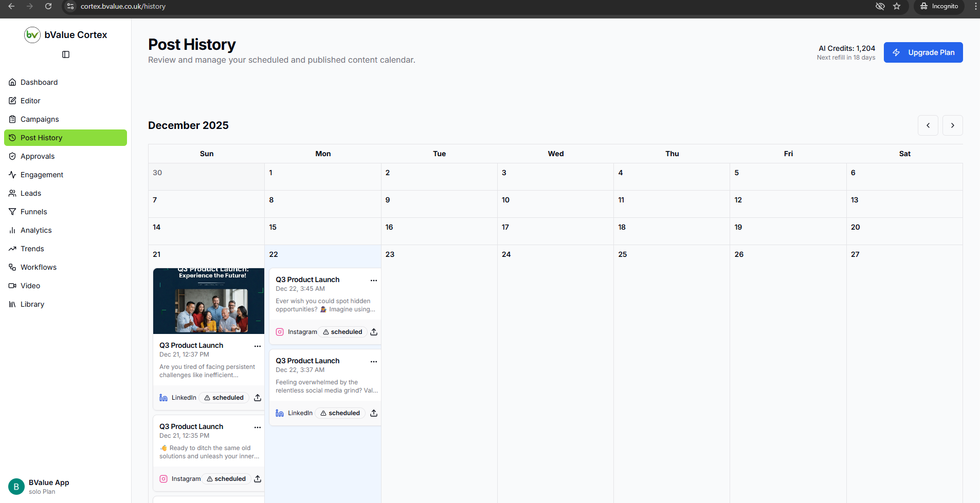The height and width of the screenshot is (503, 980).
Task: Open the Engagement page from sidebar
Action: (x=12, y=175)
